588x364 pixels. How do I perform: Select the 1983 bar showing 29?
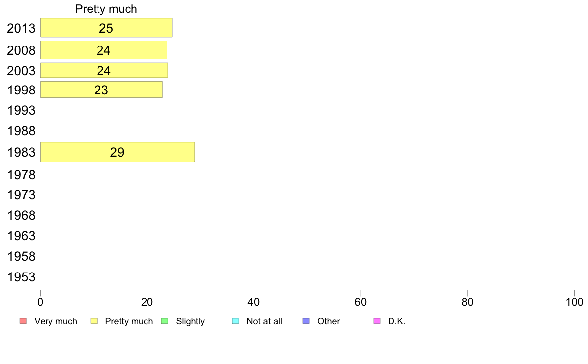tap(117, 152)
